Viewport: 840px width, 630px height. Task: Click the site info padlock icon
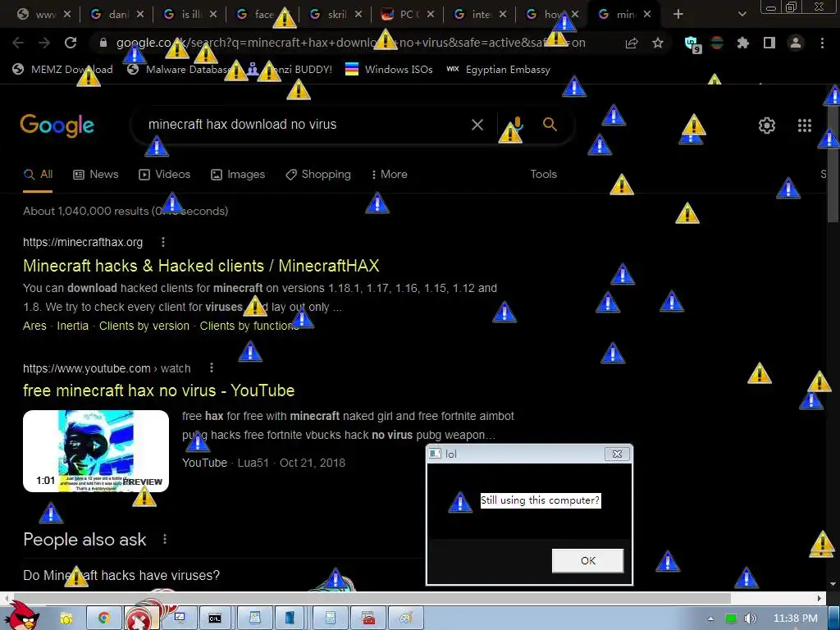[103, 43]
